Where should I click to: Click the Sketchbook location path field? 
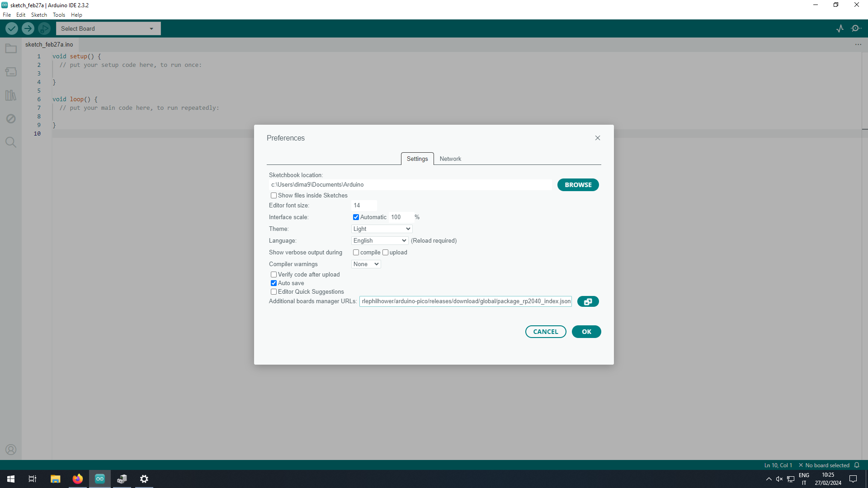pyautogui.click(x=410, y=185)
